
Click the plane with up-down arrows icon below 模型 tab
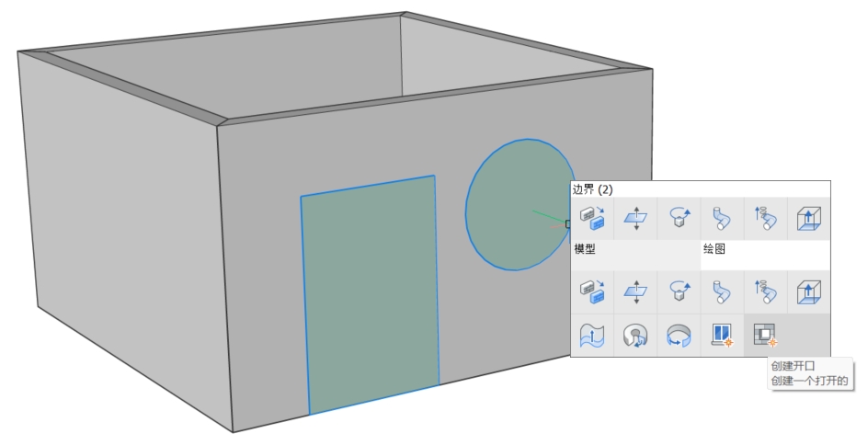pyautogui.click(x=635, y=291)
